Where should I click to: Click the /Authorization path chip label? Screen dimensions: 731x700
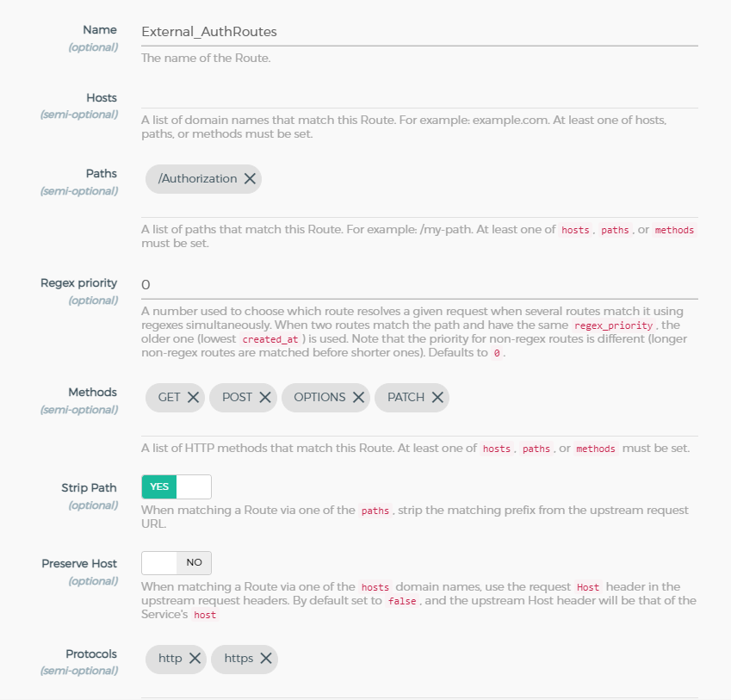pyautogui.click(x=197, y=179)
